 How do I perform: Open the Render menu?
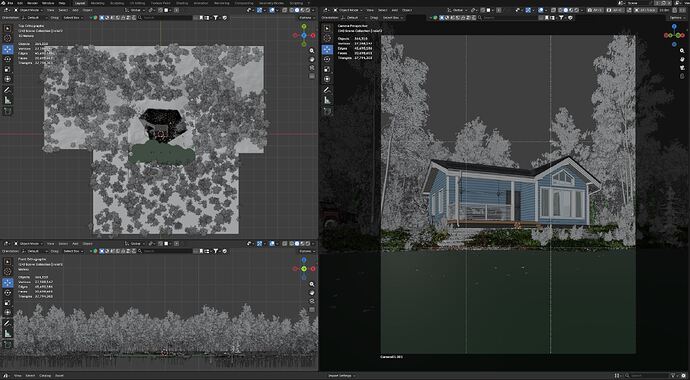(33, 3)
